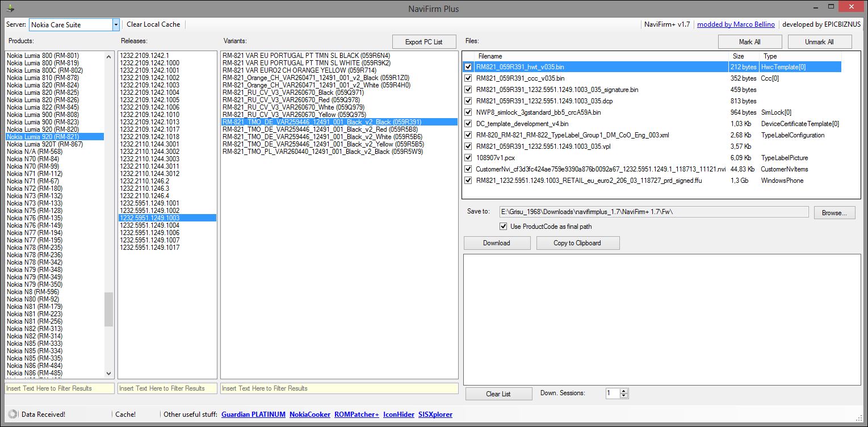Click the Variants filter text field
This screenshot has height=427, width=868.
click(339, 388)
